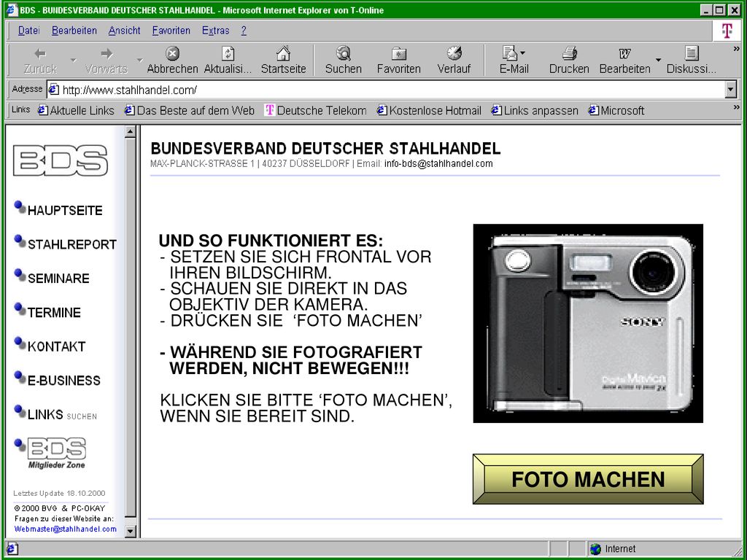Stop loading with the Abbrechen icon
Screen dimensions: 747x560
(x=172, y=53)
